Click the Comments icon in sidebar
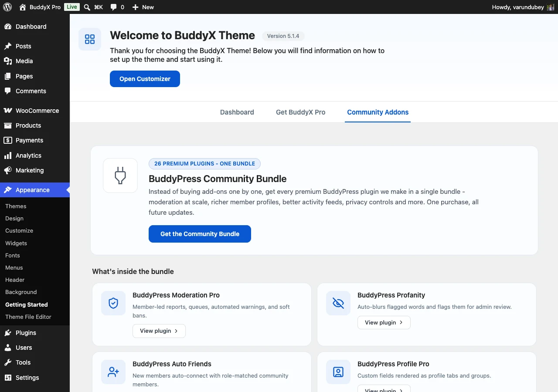 8,91
